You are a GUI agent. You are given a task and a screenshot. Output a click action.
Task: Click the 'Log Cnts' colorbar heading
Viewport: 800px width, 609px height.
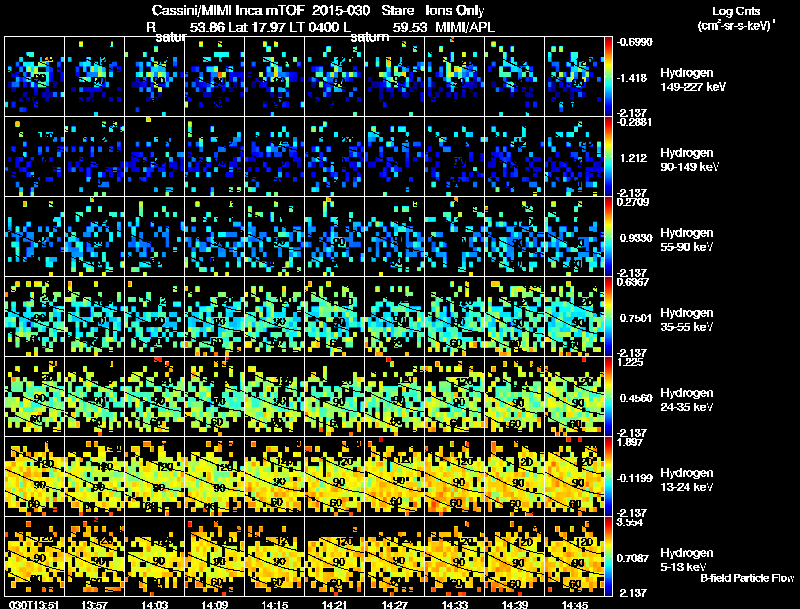click(x=736, y=11)
